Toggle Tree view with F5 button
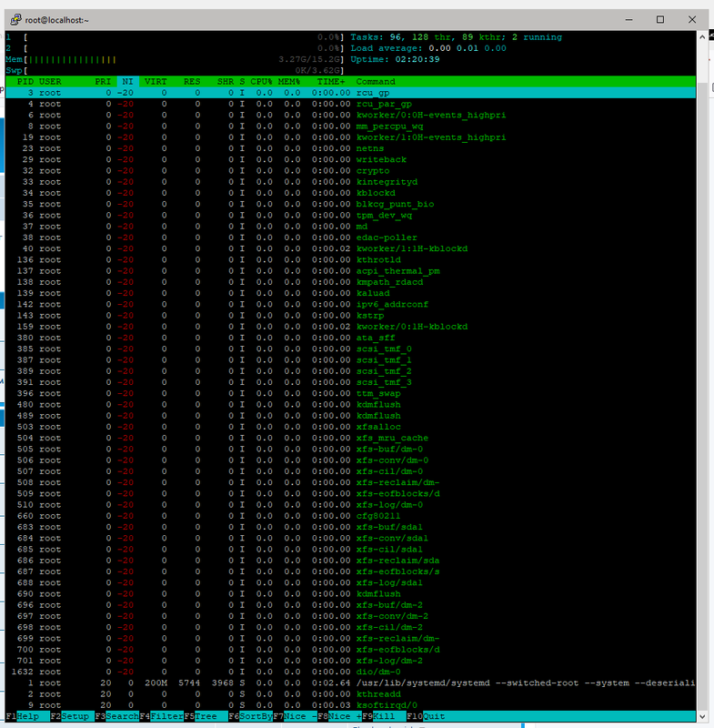714x728 pixels. tap(206, 716)
